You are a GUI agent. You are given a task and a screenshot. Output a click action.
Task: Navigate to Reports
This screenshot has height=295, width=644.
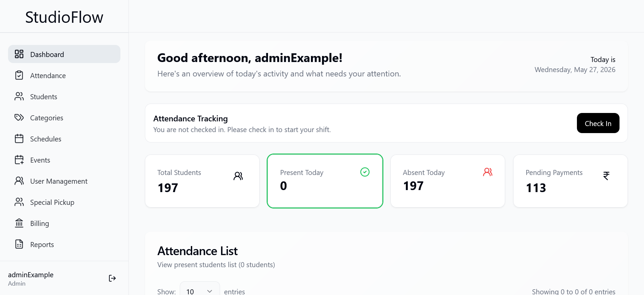[64, 244]
